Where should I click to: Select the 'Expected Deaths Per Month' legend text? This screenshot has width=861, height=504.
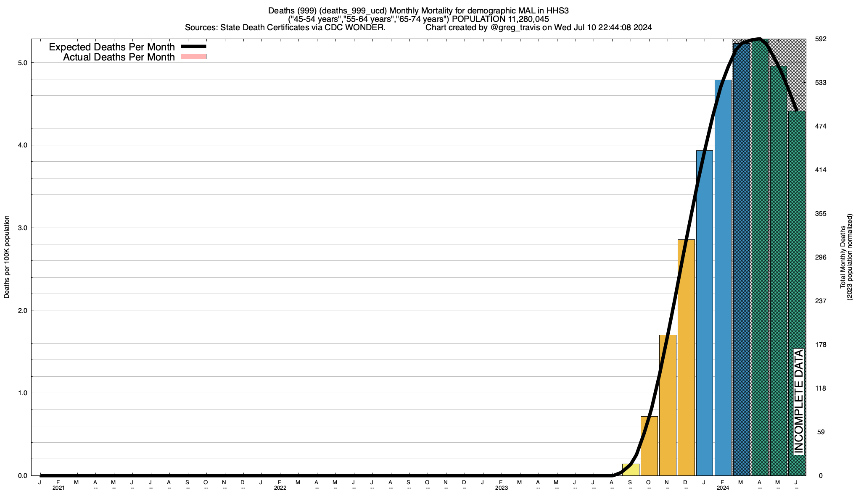[x=112, y=47]
